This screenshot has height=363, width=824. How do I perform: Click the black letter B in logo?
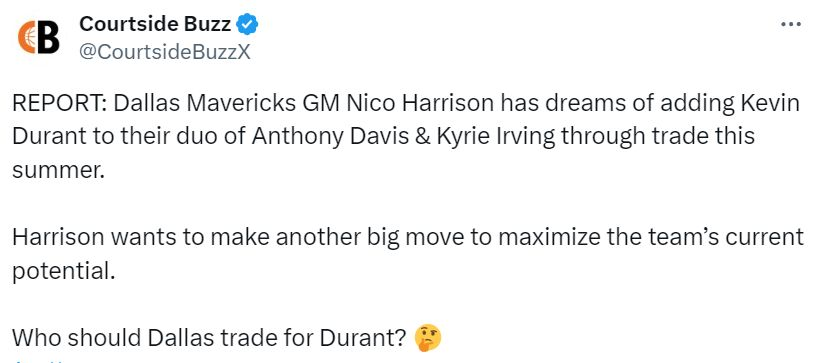click(49, 37)
